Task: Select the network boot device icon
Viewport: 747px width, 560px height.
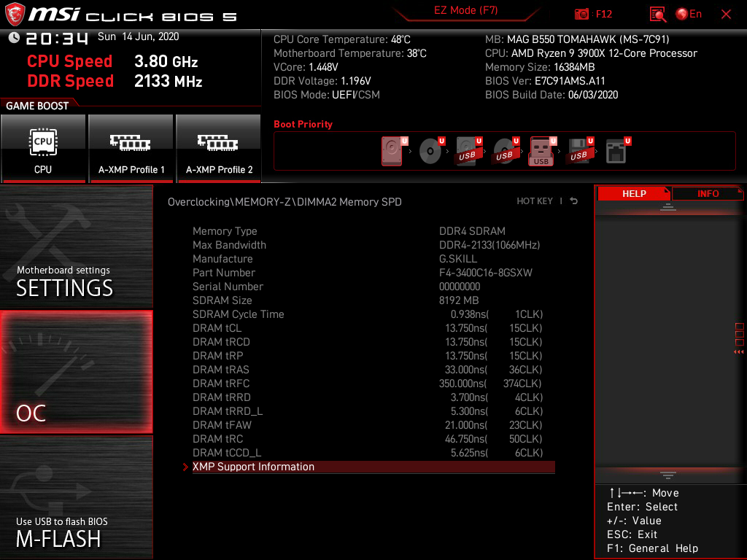Action: click(x=617, y=151)
